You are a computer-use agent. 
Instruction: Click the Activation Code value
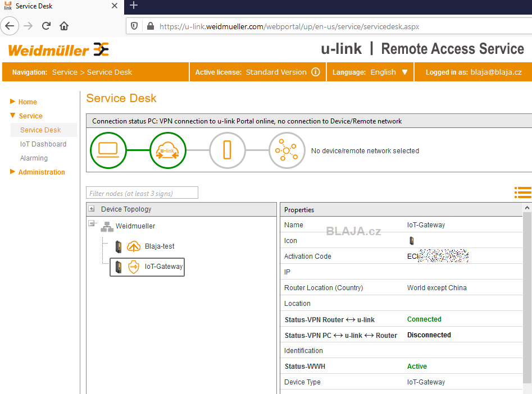438,256
